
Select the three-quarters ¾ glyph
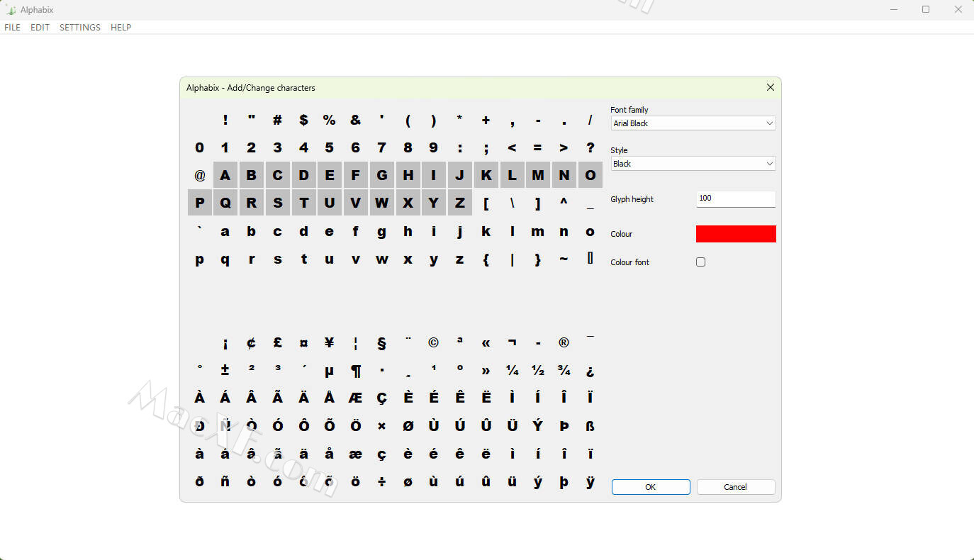click(x=564, y=370)
